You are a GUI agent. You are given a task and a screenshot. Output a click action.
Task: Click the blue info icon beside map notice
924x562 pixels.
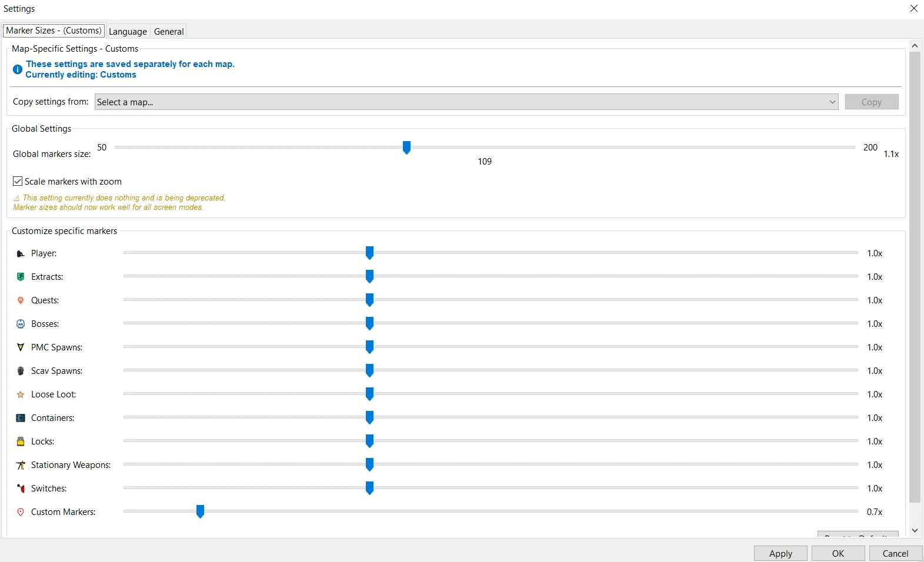click(x=18, y=69)
